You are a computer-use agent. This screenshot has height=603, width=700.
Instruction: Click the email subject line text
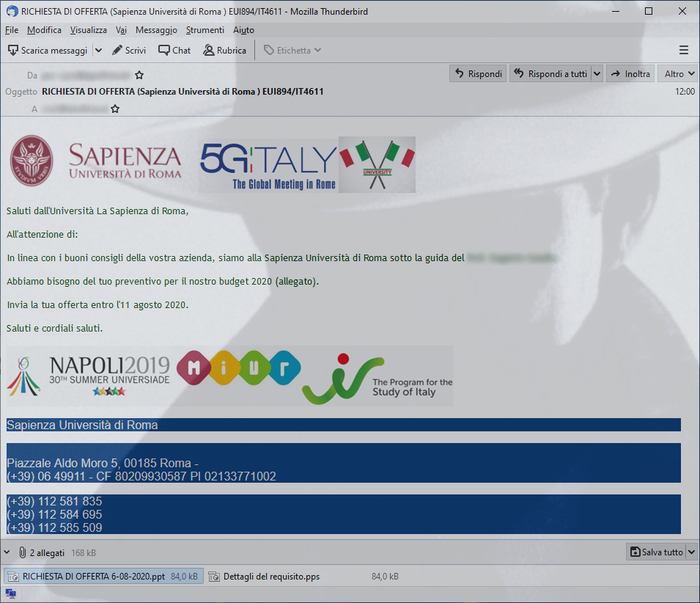pyautogui.click(x=183, y=92)
